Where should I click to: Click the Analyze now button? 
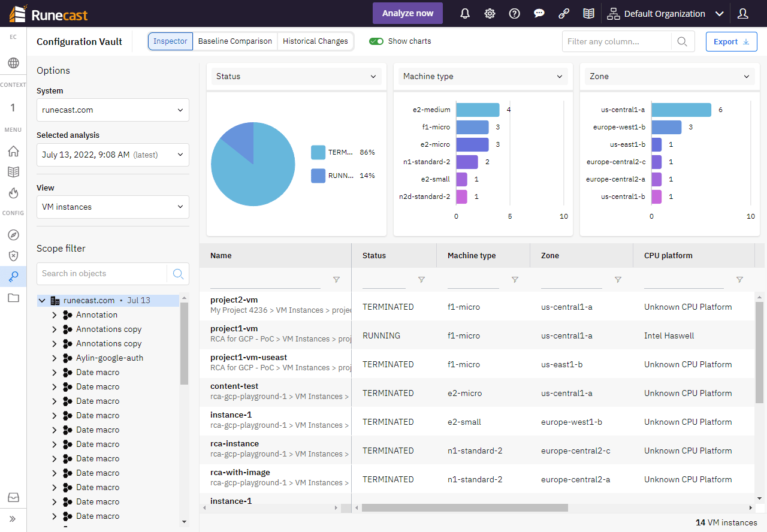click(407, 13)
